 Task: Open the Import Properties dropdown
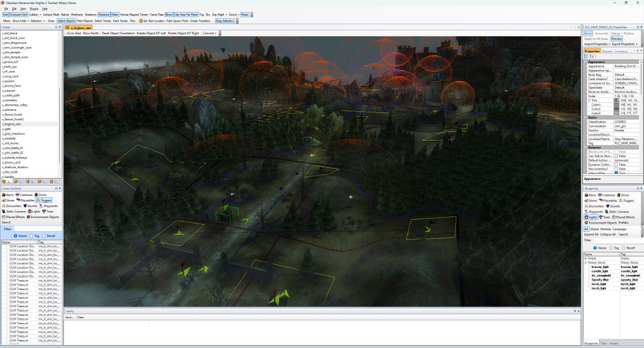(598, 44)
